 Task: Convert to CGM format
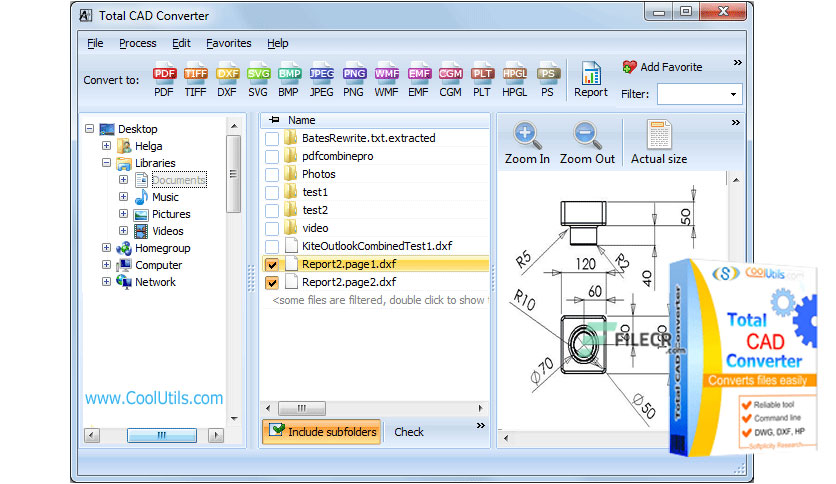[451, 80]
